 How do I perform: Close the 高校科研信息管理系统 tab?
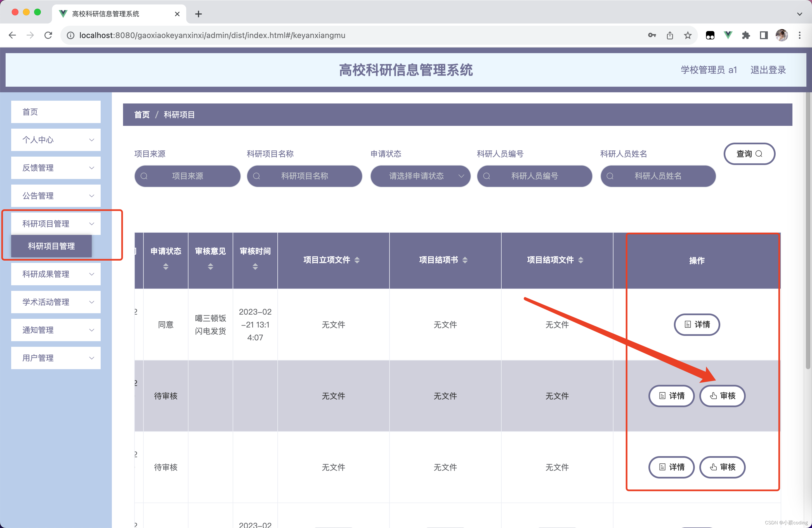[177, 14]
